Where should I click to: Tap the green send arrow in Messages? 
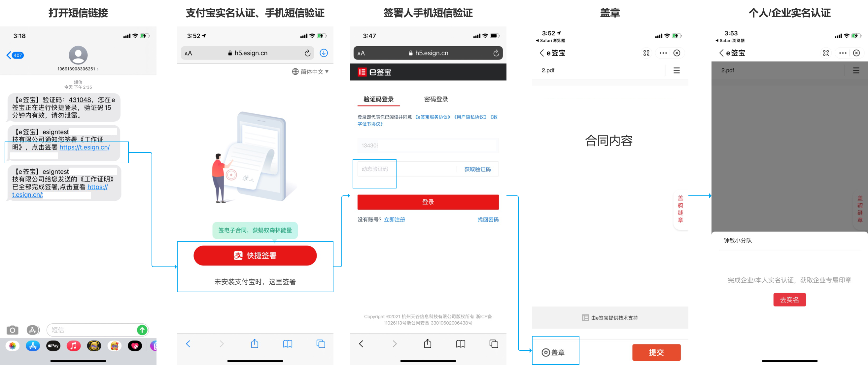(x=142, y=330)
